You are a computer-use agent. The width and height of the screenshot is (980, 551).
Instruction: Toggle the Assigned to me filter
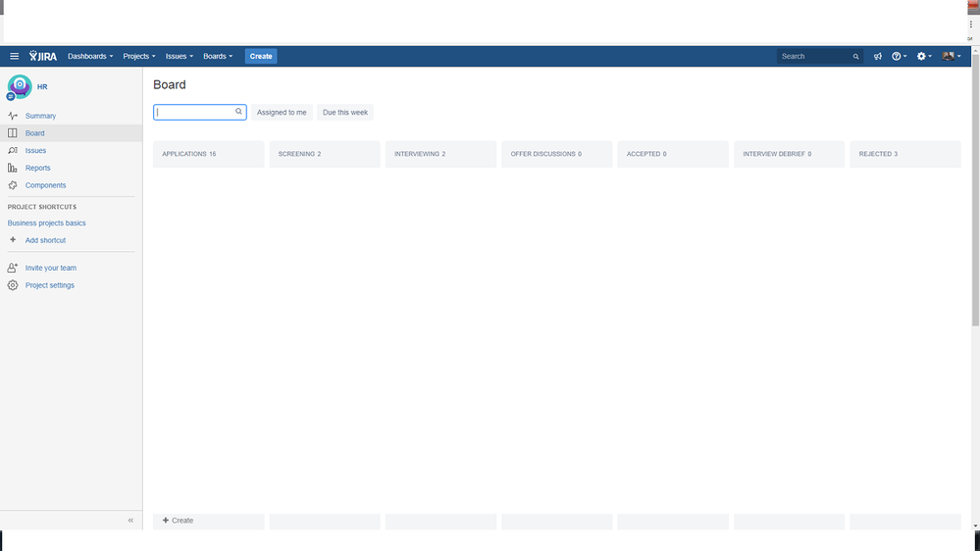(282, 113)
